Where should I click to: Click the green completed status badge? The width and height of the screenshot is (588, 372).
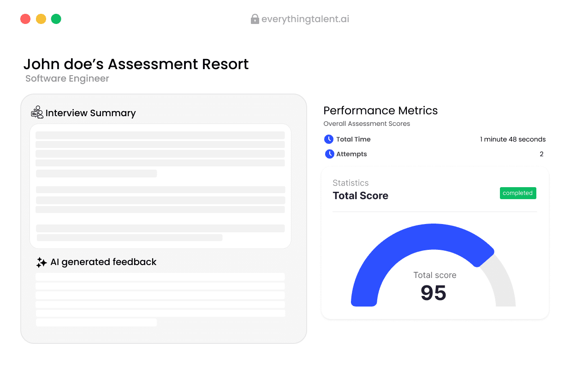coord(518,193)
